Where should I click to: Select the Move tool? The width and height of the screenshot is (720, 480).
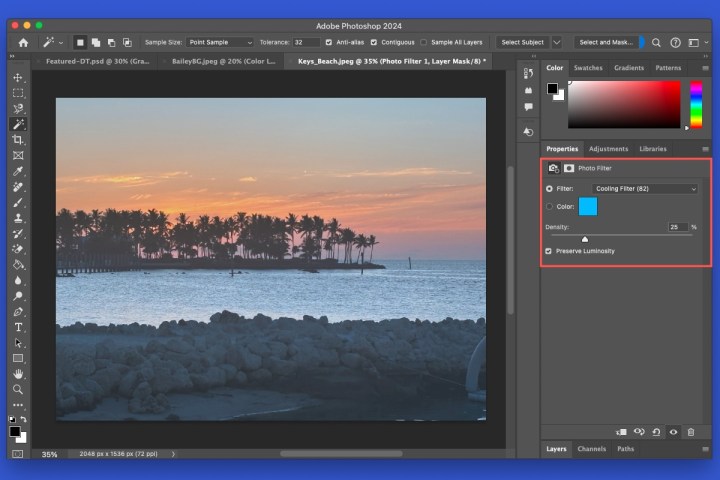click(x=18, y=77)
